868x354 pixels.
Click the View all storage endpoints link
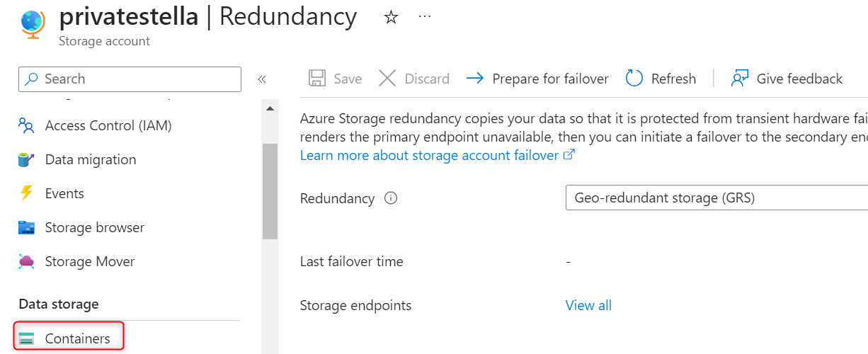[588, 305]
